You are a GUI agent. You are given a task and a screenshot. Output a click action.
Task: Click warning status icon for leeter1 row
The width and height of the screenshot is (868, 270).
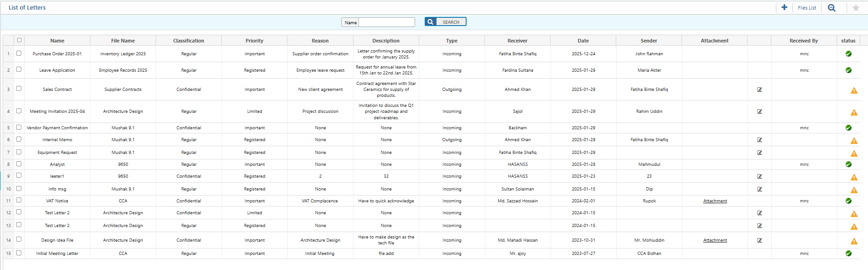point(854,177)
